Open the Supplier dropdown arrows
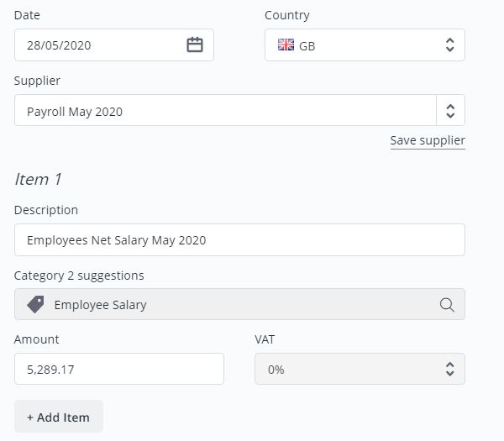This screenshot has height=441, width=504. (450, 111)
